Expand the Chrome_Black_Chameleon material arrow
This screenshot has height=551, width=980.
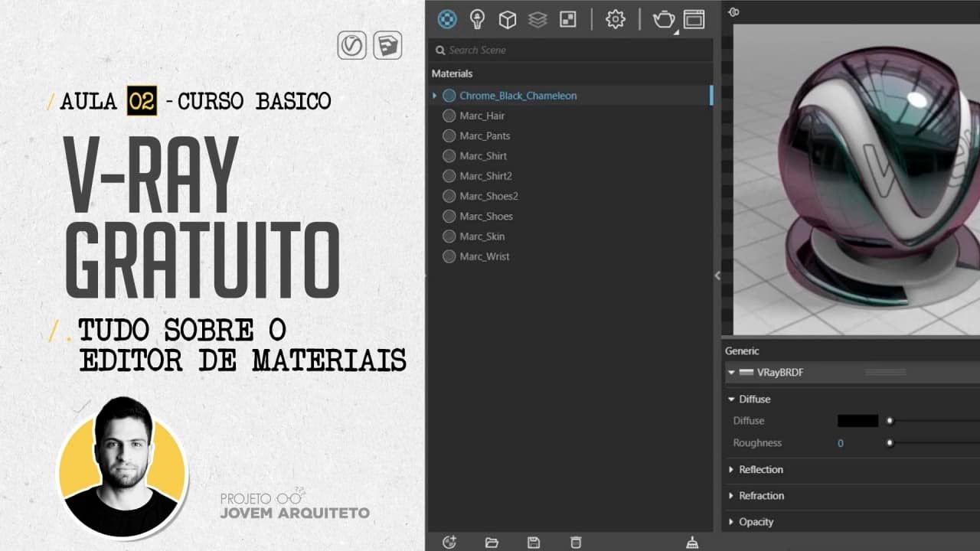point(435,96)
